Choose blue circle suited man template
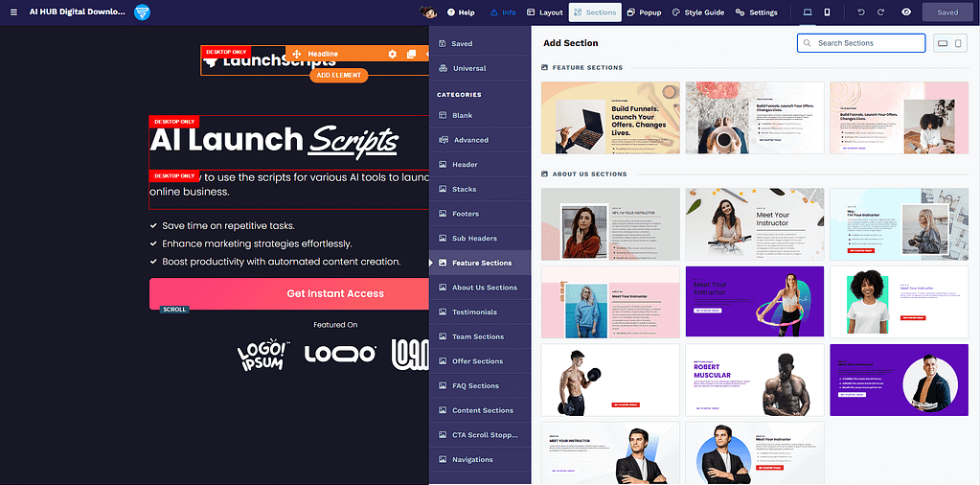 754,453
